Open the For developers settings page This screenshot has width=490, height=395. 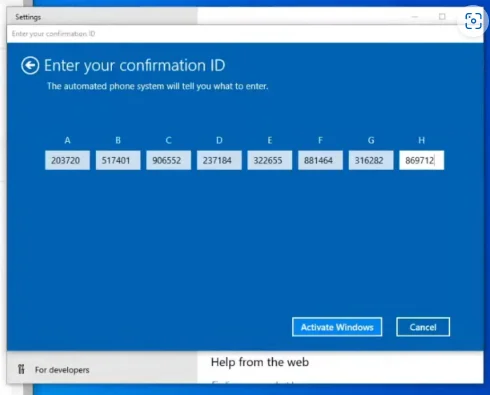point(62,370)
